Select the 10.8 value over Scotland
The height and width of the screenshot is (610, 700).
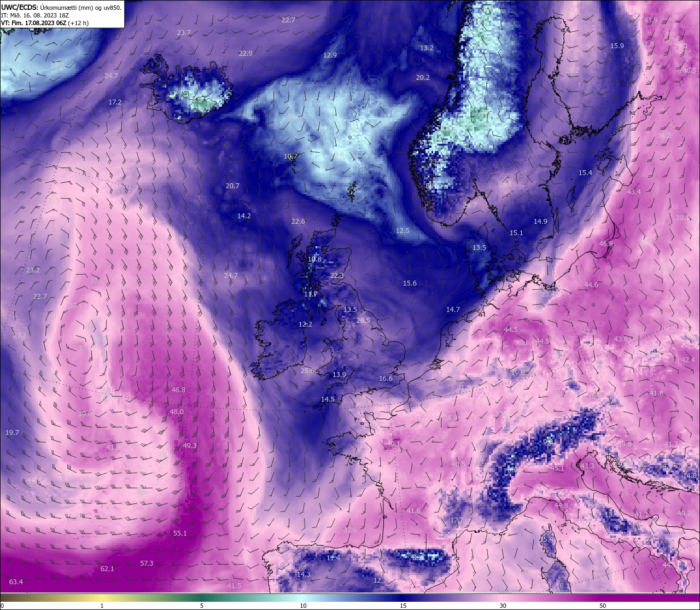pos(314,259)
